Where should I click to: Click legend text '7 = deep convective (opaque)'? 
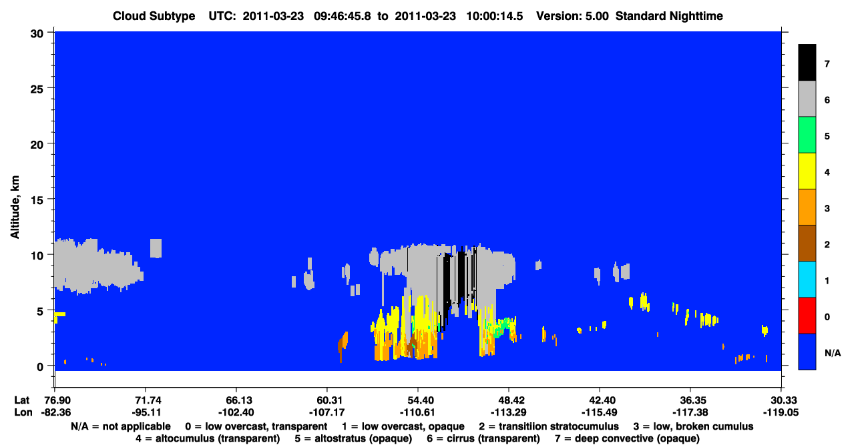click(x=628, y=438)
